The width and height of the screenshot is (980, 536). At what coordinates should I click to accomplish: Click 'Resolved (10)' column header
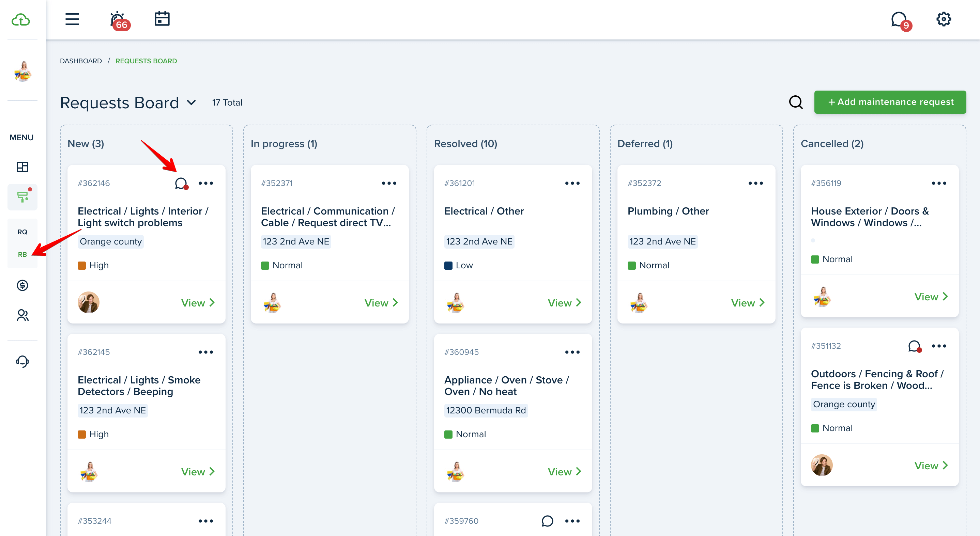(465, 144)
